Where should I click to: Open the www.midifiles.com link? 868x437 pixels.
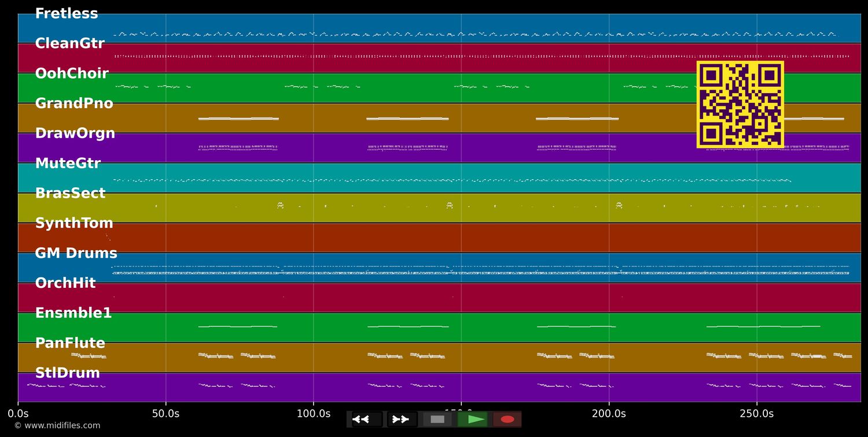(x=57, y=425)
